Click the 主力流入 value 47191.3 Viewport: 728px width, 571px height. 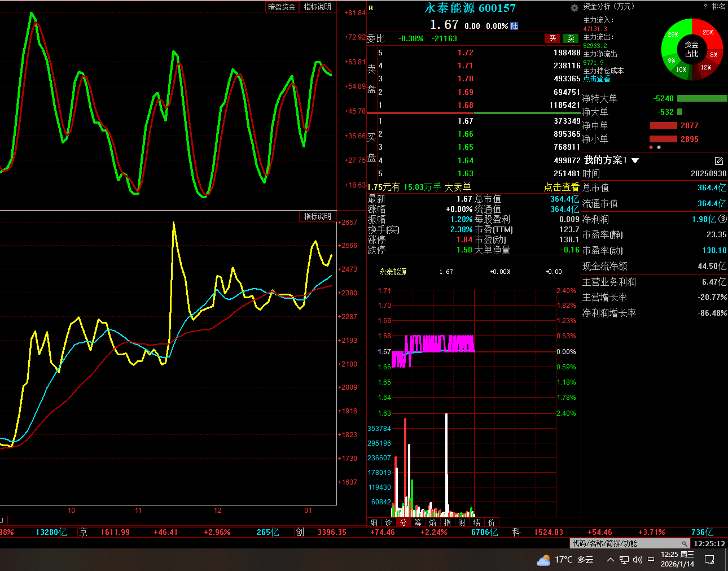tap(595, 29)
